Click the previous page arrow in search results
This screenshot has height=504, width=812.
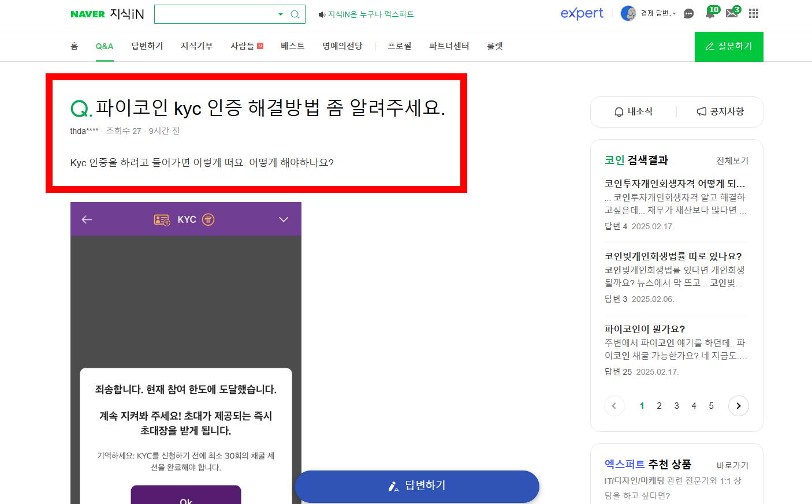[614, 406]
